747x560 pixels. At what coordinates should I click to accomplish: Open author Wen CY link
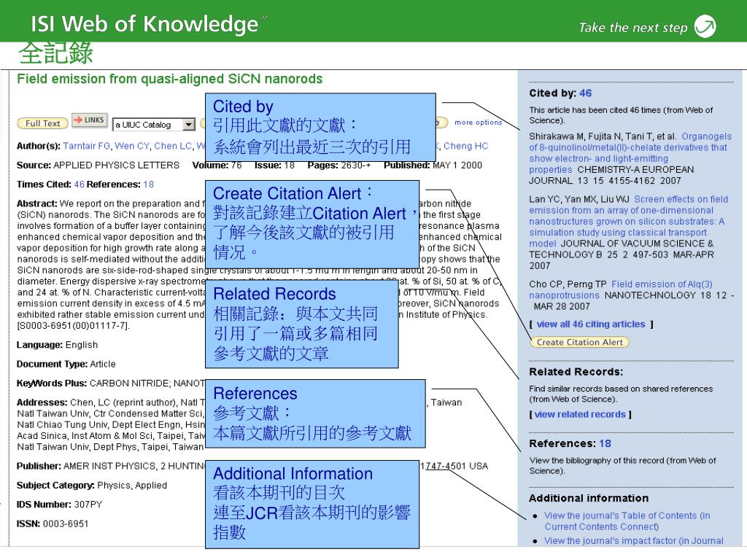click(132, 146)
